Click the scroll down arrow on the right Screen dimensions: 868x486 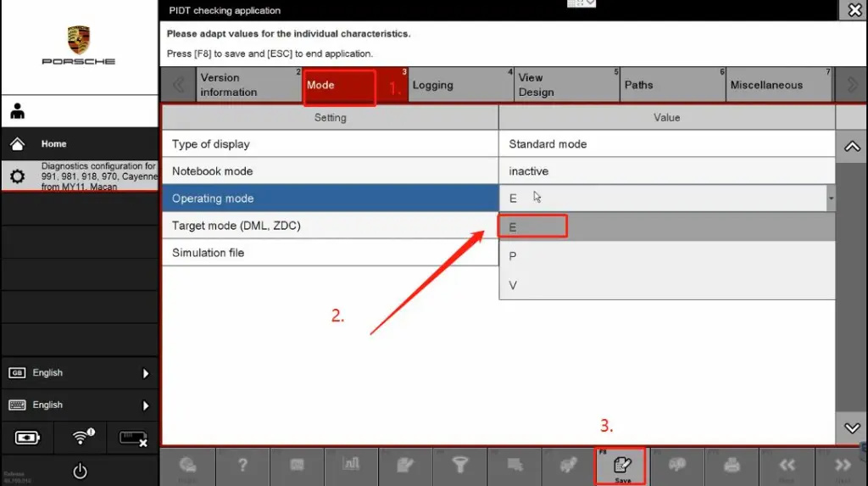point(852,428)
